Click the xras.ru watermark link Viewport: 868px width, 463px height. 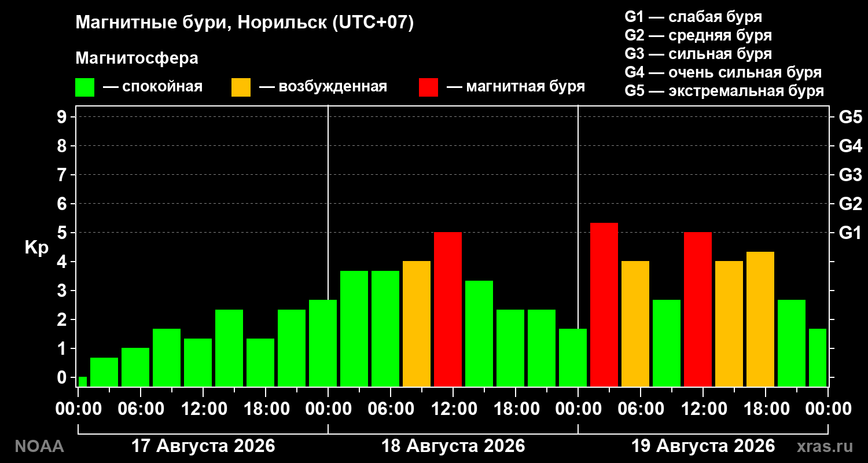(x=825, y=446)
